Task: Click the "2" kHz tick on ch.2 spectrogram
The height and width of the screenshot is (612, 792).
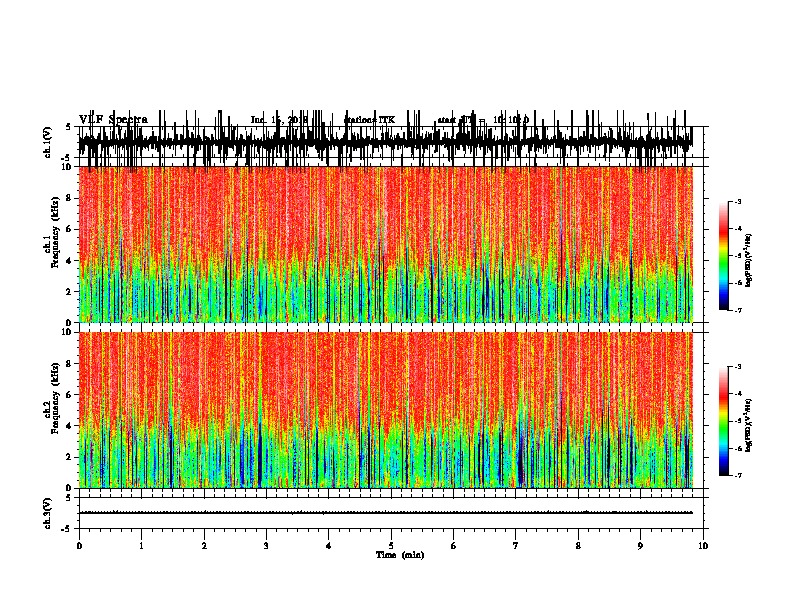Action: (x=70, y=457)
